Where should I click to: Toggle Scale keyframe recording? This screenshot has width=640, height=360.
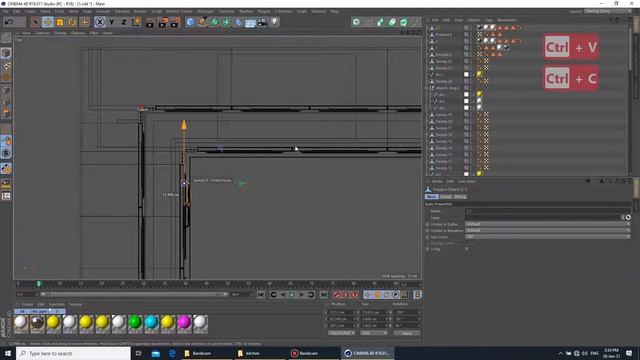coord(377,295)
